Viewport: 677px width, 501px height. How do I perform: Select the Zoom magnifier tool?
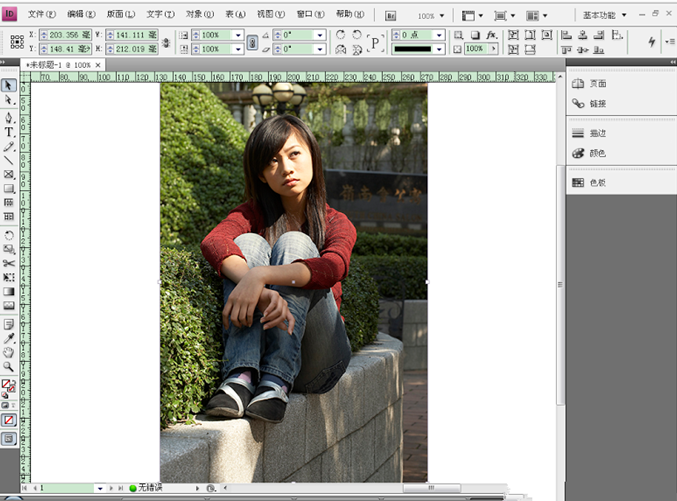point(9,367)
